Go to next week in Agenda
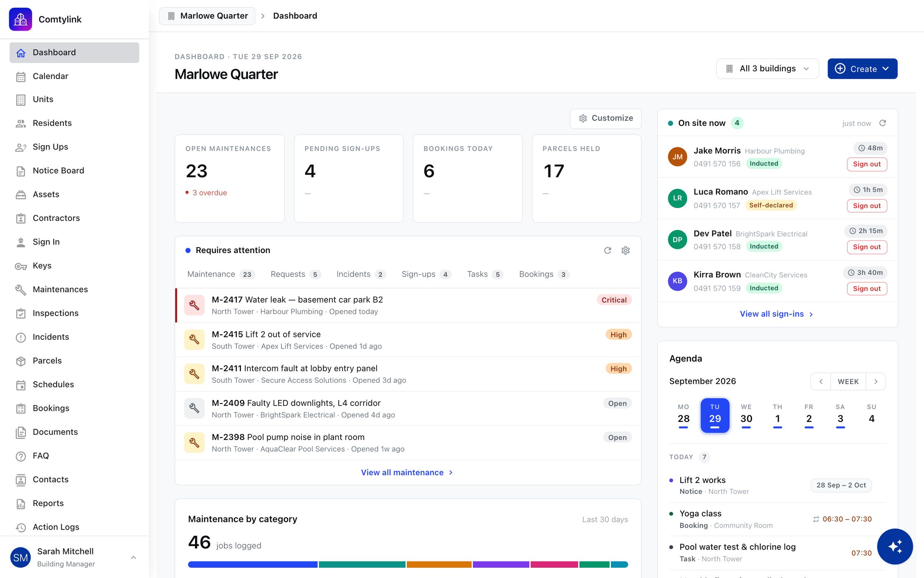The height and width of the screenshot is (578, 924). tap(876, 381)
